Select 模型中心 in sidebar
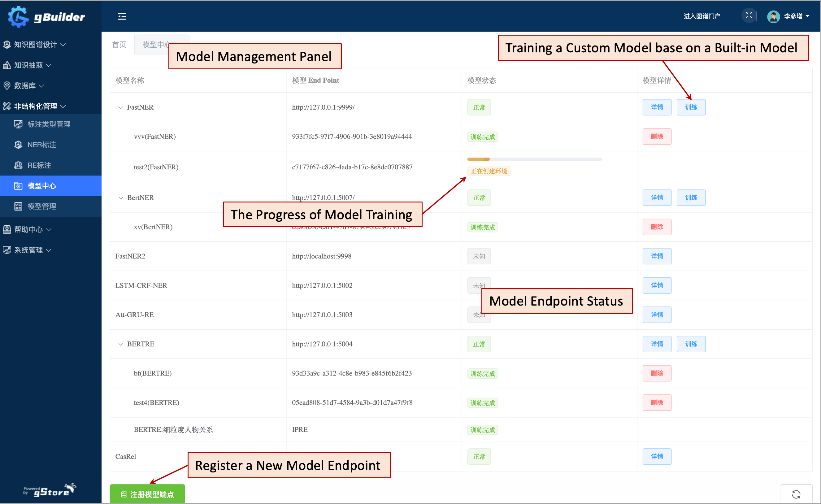The width and height of the screenshot is (821, 504). 42,186
